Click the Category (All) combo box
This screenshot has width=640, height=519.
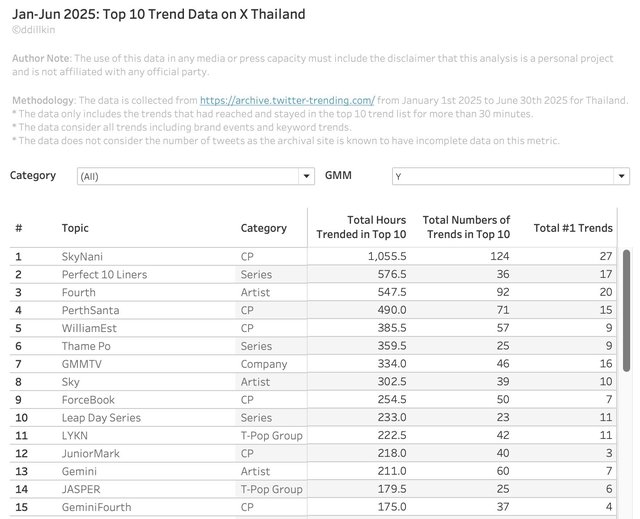pos(196,176)
